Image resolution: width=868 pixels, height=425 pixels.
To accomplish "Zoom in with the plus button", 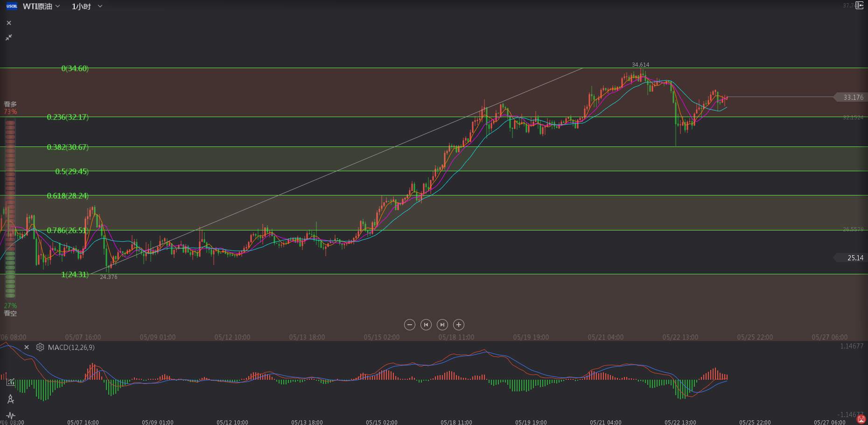I will (459, 325).
